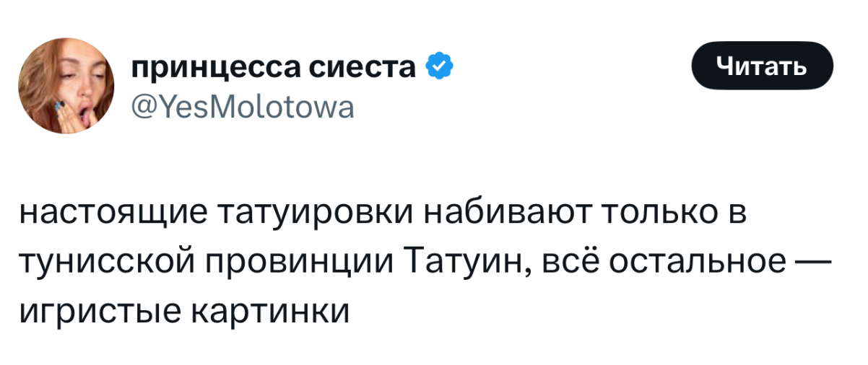Click the word набивают in tweet

tap(506, 214)
